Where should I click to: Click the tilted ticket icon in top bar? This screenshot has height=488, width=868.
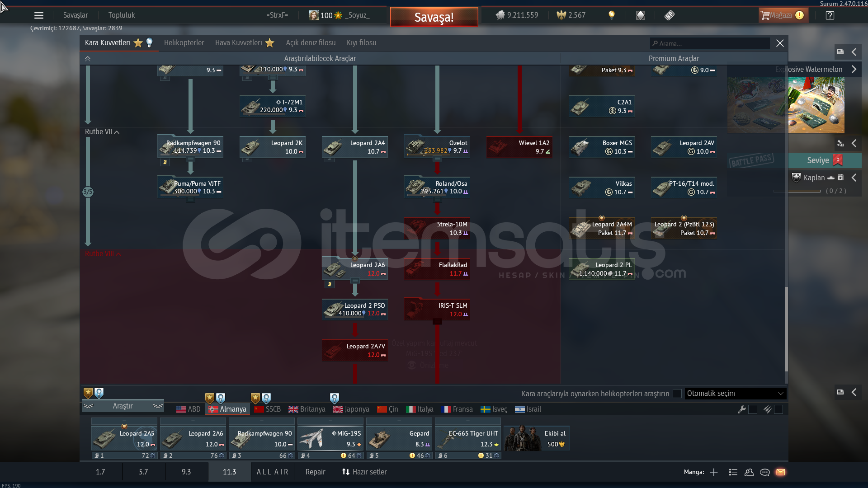pos(670,15)
